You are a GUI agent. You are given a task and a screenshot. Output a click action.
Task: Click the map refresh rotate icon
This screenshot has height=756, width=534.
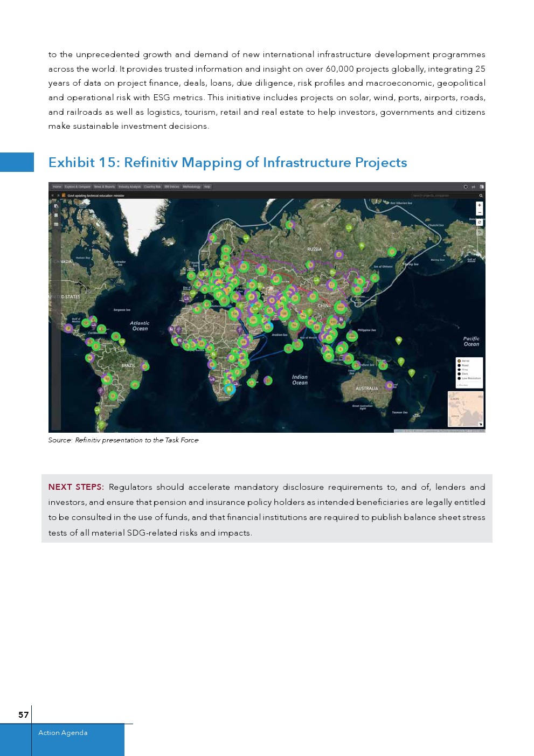pos(479,223)
